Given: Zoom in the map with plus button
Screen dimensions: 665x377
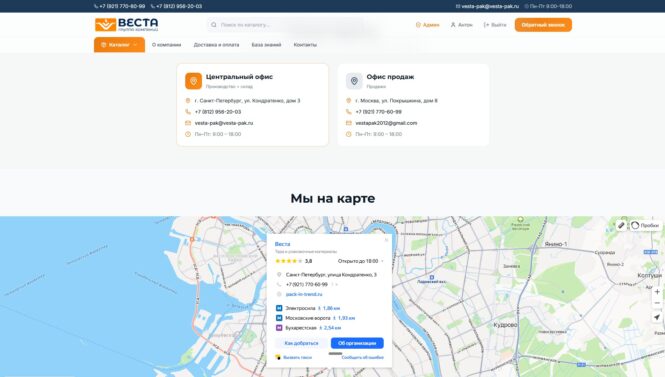Looking at the screenshot, I should 657,292.
